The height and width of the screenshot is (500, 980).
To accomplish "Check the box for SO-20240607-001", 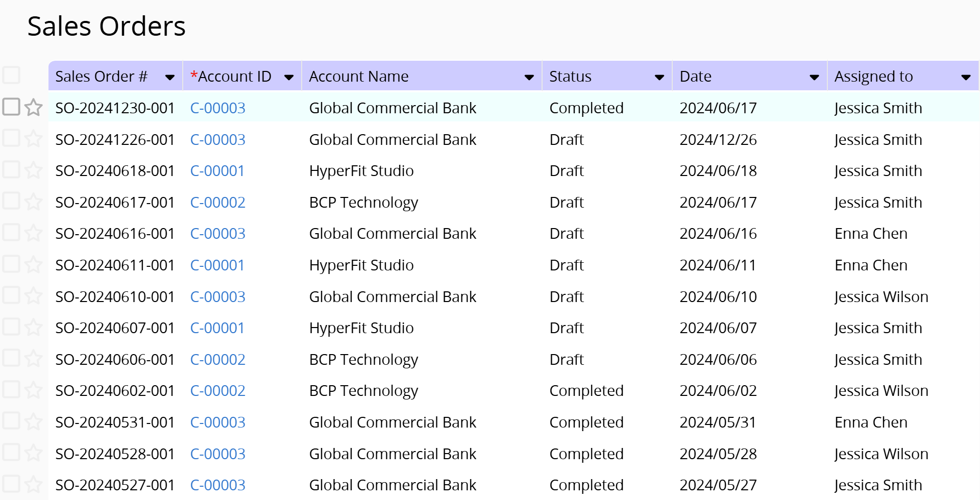I will tap(11, 327).
